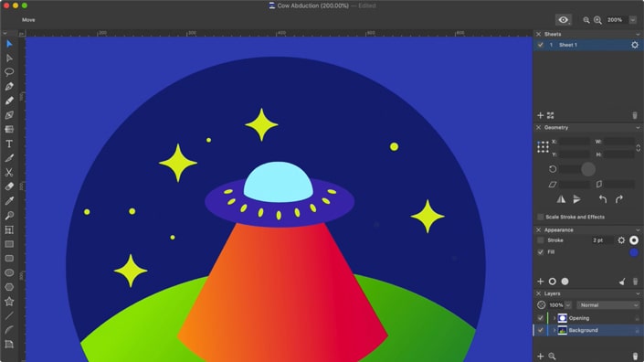Toggle the eye preview button
The width and height of the screenshot is (644, 362).
564,20
